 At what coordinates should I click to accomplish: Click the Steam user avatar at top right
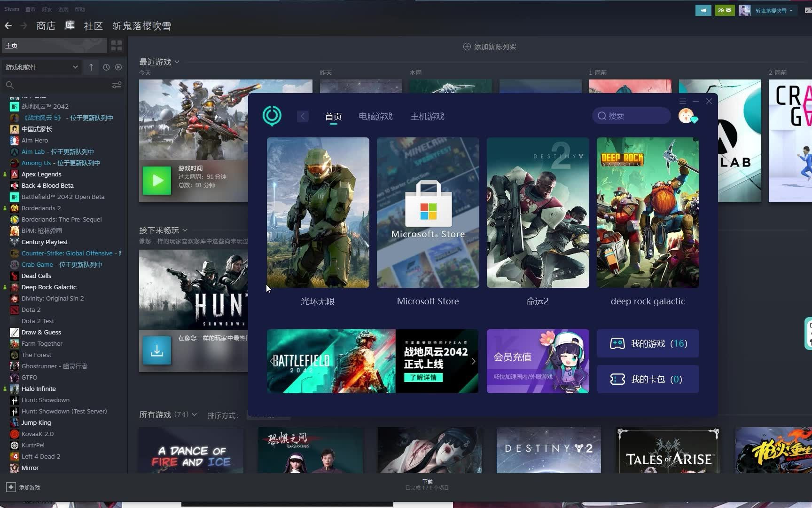[744, 10]
